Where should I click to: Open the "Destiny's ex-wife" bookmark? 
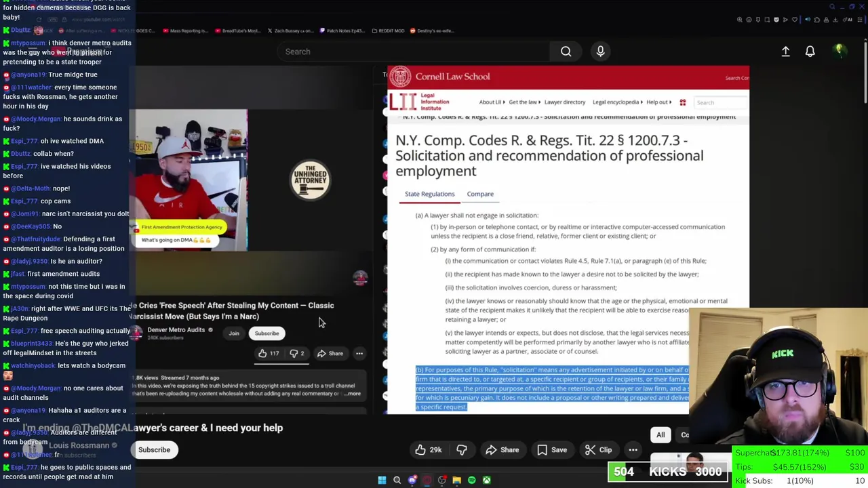pos(431,30)
